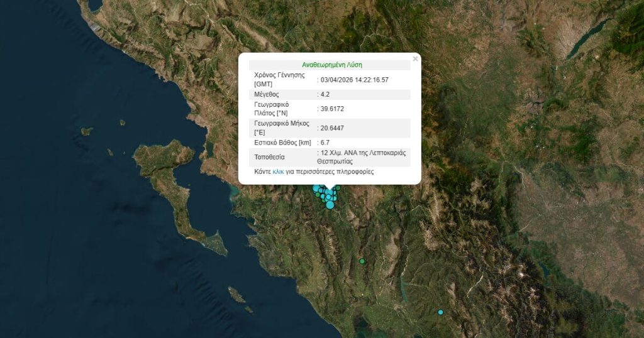Viewport: 644px width, 338px height.
Task: Click the 'Εστιακό Βάθος [km]' label
Action: point(282,143)
